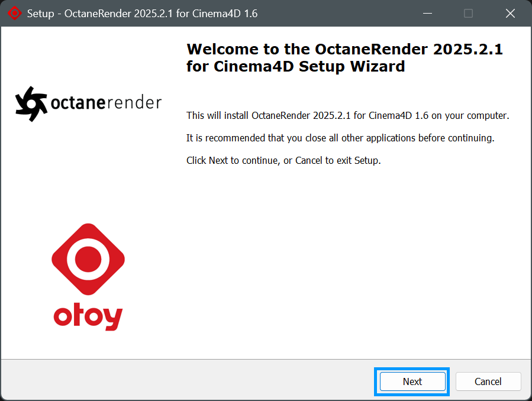
Task: Click the octanerender wordmark text
Action: click(x=106, y=103)
